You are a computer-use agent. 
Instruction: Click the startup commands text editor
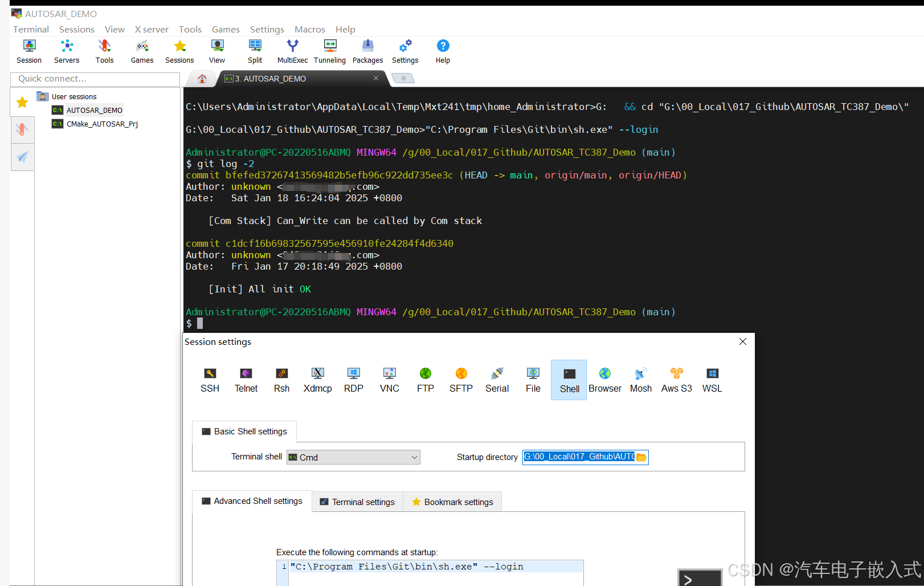click(x=430, y=572)
